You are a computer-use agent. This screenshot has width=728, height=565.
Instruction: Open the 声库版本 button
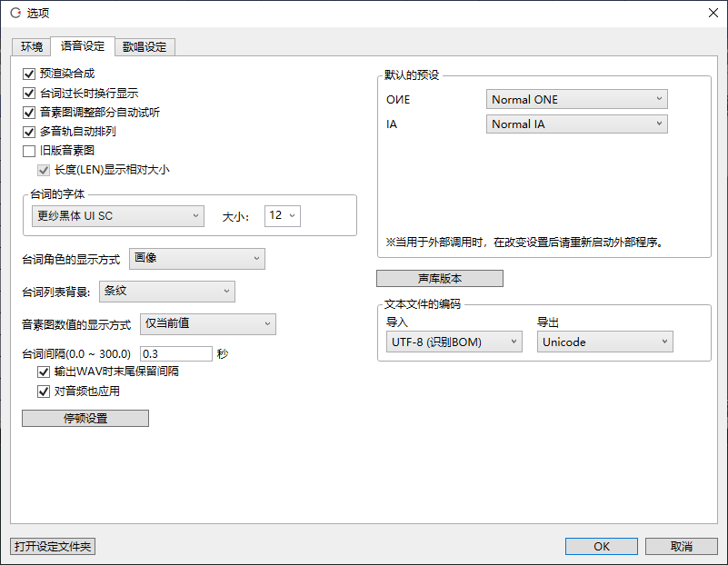(440, 279)
